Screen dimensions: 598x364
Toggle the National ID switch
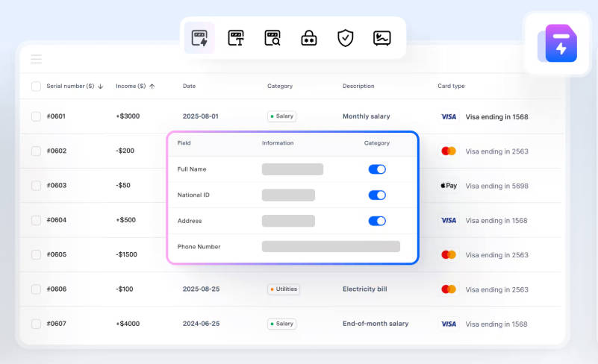pos(377,195)
